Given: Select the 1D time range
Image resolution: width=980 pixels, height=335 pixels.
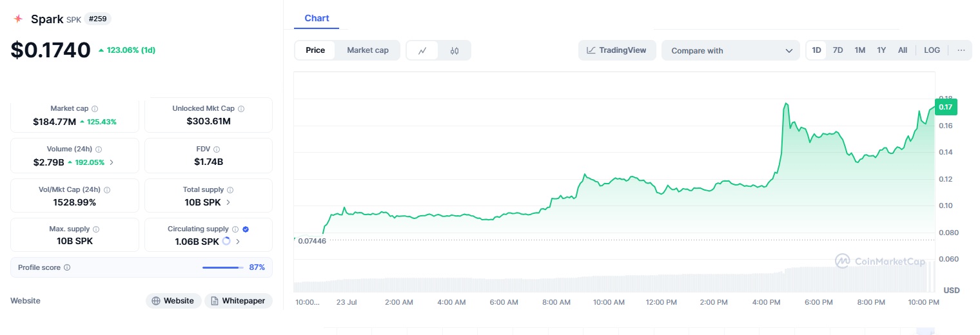Looking at the screenshot, I should 816,50.
